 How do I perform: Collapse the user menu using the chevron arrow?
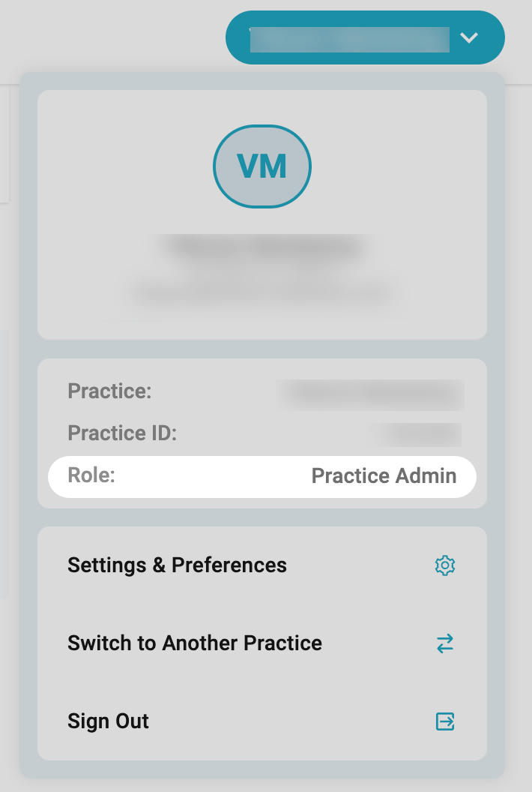point(469,37)
